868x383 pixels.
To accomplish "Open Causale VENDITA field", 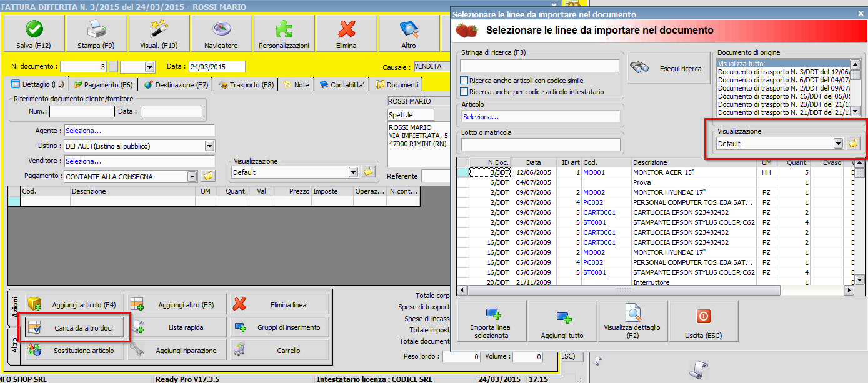I will [x=431, y=67].
